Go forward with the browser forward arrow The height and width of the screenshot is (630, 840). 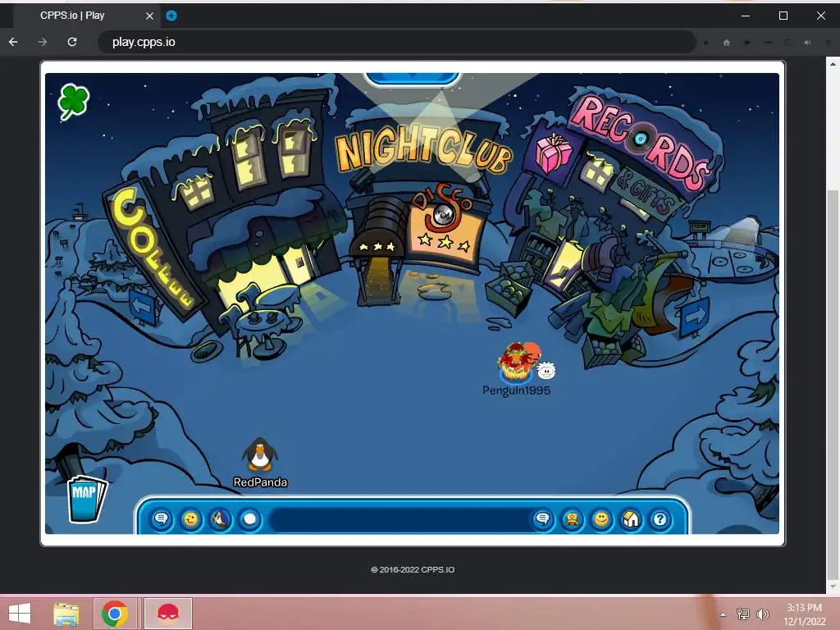[x=43, y=42]
